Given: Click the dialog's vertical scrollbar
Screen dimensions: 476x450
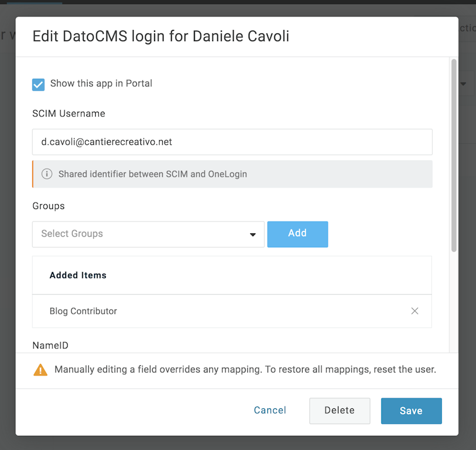Looking at the screenshot, I should pos(454,155).
